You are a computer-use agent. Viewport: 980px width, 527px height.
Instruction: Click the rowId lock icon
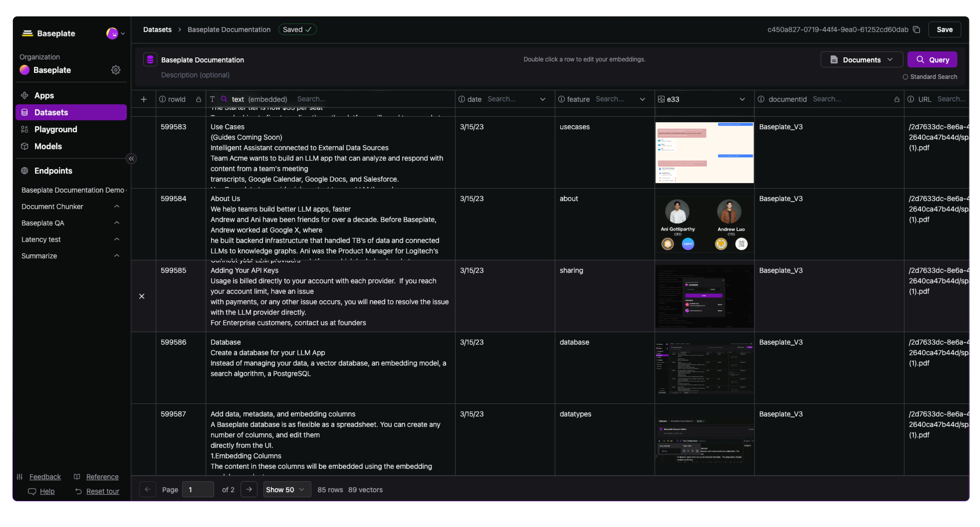pos(198,99)
